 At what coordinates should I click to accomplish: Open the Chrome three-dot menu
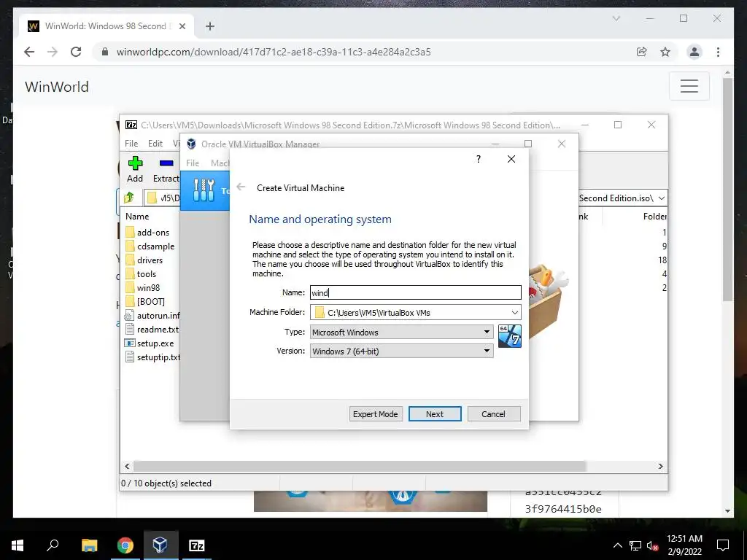click(x=718, y=52)
